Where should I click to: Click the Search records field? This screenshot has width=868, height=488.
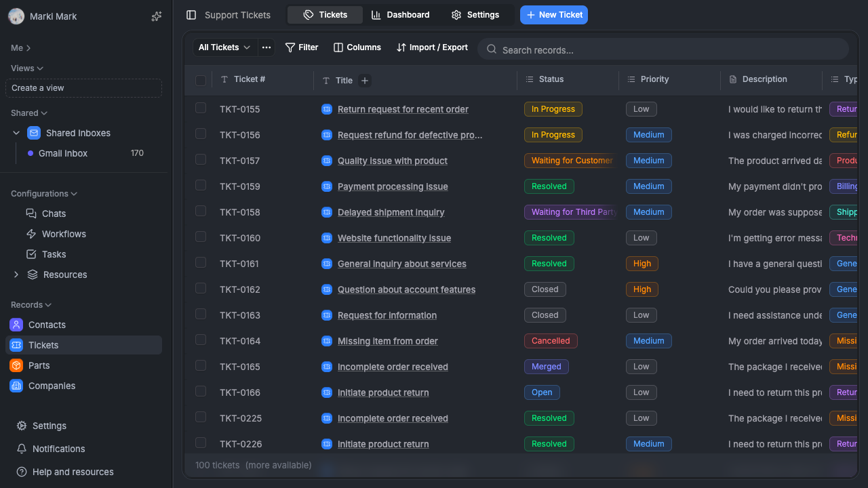click(x=665, y=49)
